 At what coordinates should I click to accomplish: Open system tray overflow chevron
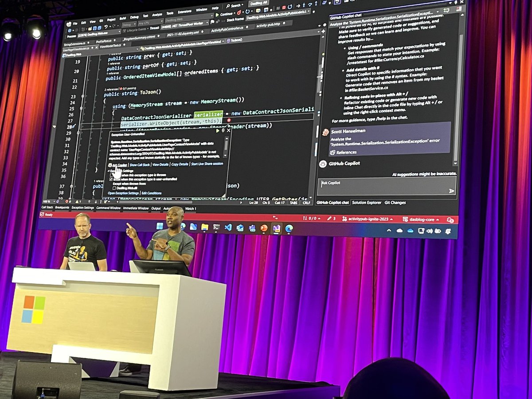(x=389, y=230)
